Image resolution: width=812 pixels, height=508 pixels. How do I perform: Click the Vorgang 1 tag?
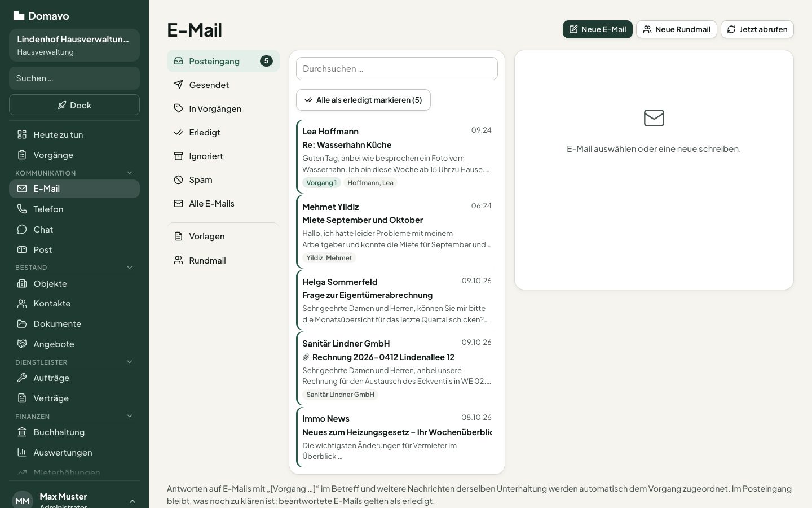coord(321,183)
